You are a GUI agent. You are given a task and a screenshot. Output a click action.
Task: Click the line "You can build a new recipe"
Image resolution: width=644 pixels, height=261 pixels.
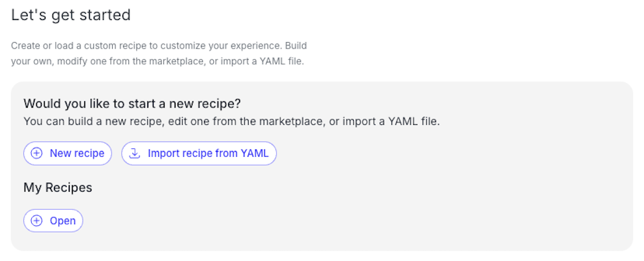pos(232,122)
